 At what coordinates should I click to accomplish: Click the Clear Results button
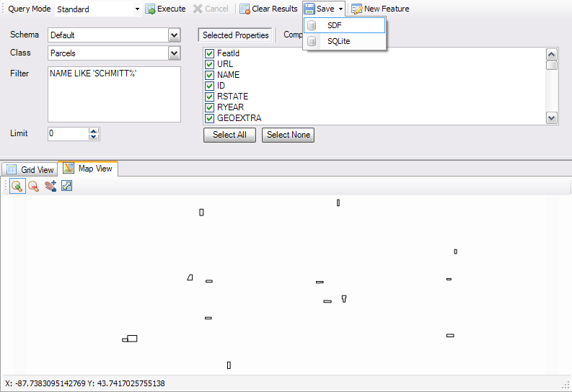coord(268,9)
